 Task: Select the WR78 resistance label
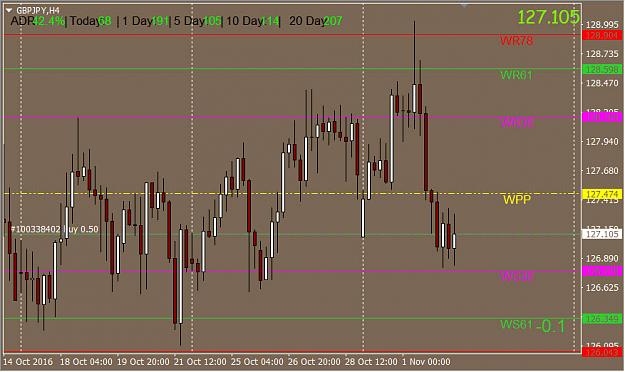tap(517, 41)
